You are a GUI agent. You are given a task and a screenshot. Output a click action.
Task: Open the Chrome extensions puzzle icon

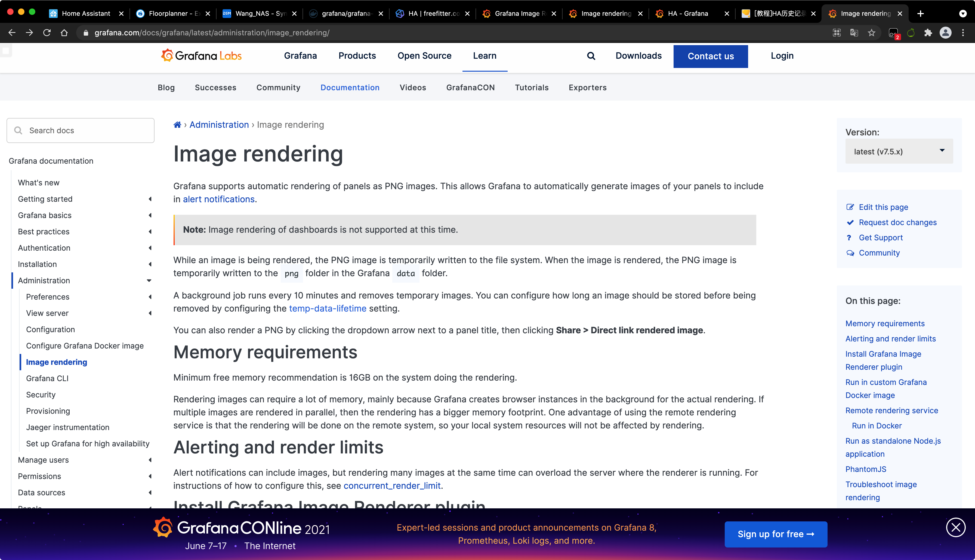tap(928, 33)
